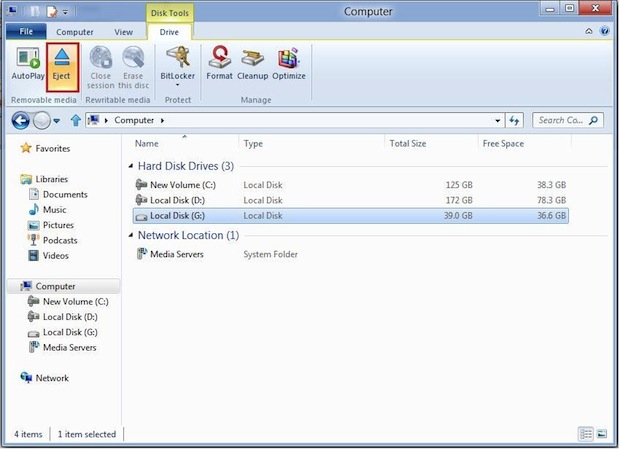Screen dimensions: 620x449
Task: Click the Optimize drive icon
Action: 289,65
